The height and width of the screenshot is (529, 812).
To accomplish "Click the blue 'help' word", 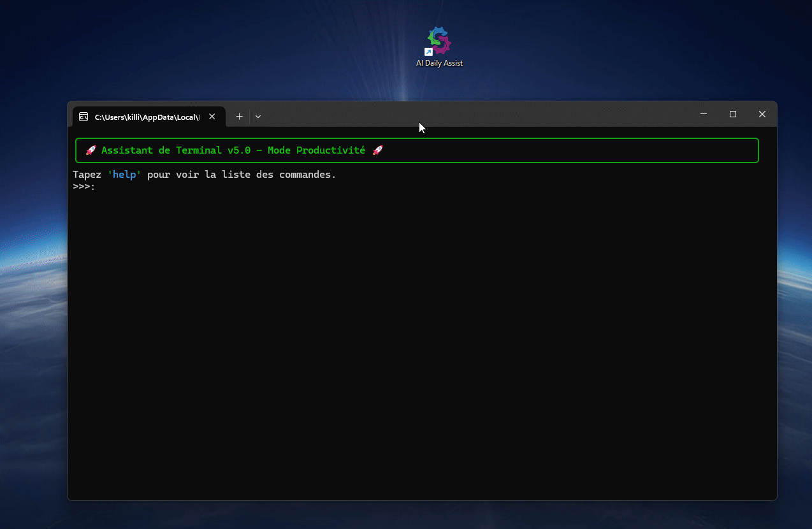I will coord(124,175).
